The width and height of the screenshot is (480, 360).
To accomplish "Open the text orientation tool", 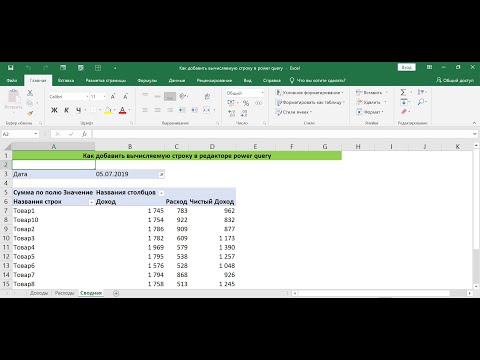I will coord(183,96).
